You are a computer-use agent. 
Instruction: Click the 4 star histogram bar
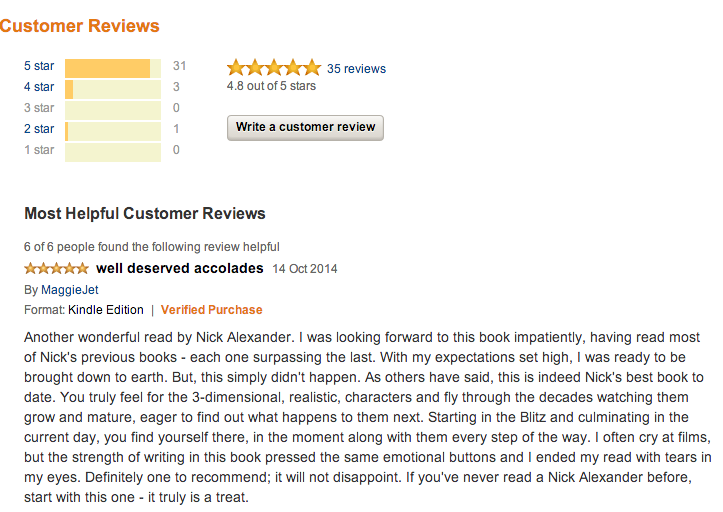tap(112, 88)
